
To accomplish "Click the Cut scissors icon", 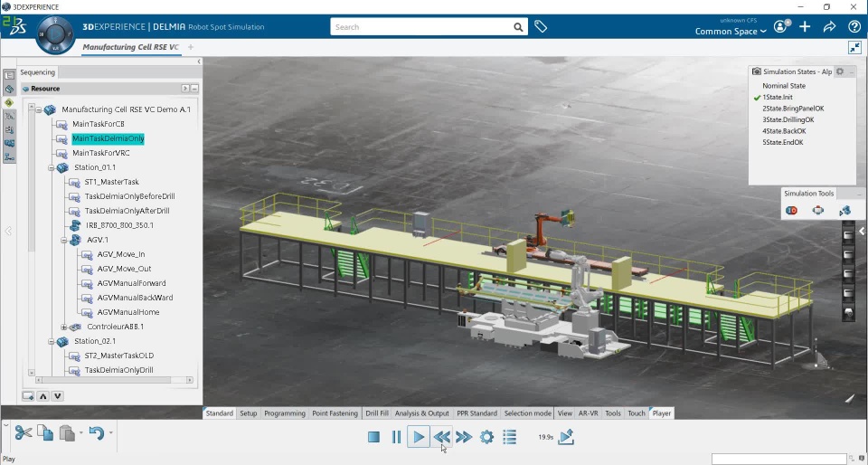I will pos(24,432).
